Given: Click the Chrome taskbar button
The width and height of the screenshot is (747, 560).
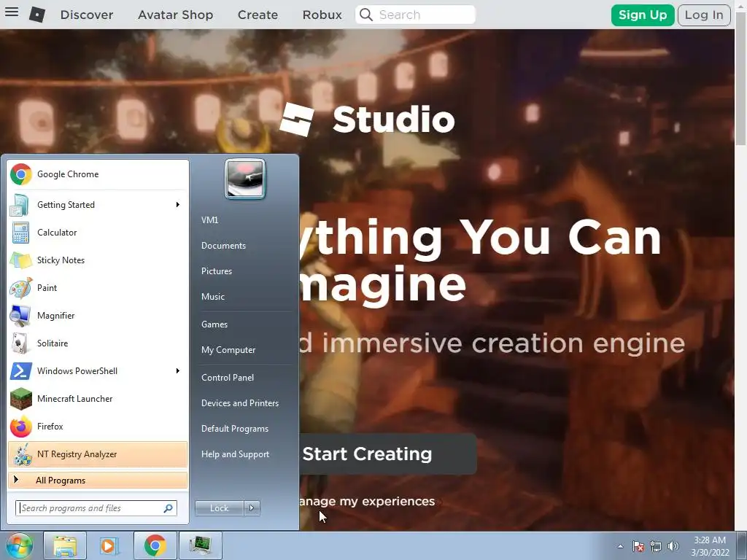Looking at the screenshot, I should [x=155, y=545].
